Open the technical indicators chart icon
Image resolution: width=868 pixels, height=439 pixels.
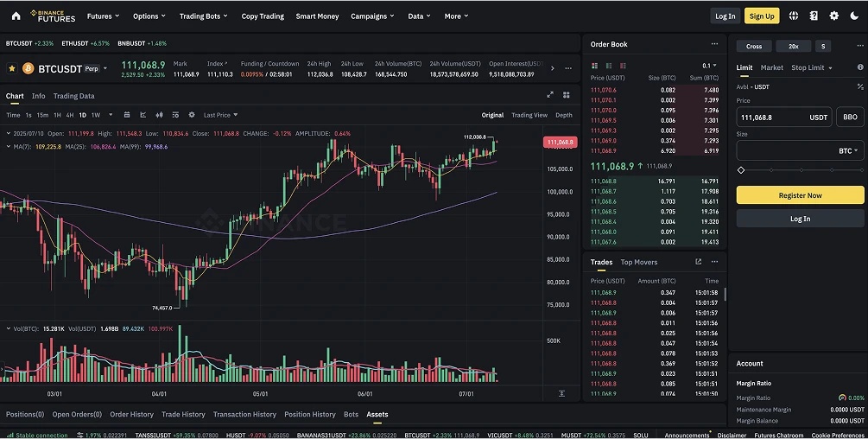click(143, 115)
